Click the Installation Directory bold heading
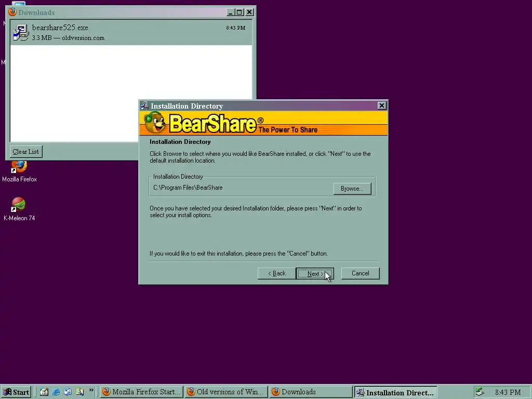The height and width of the screenshot is (399, 532). click(180, 142)
